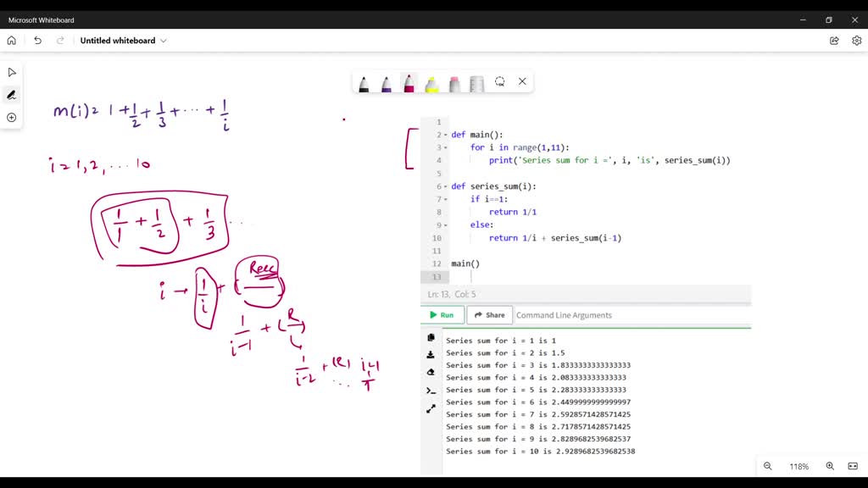Open the terminal prompt icon

431,391
